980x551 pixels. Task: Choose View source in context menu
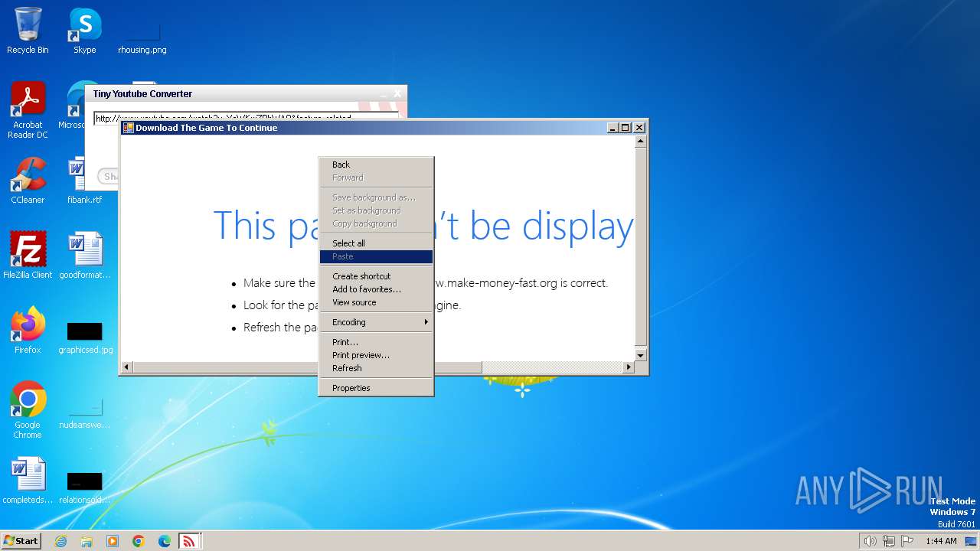click(376, 302)
